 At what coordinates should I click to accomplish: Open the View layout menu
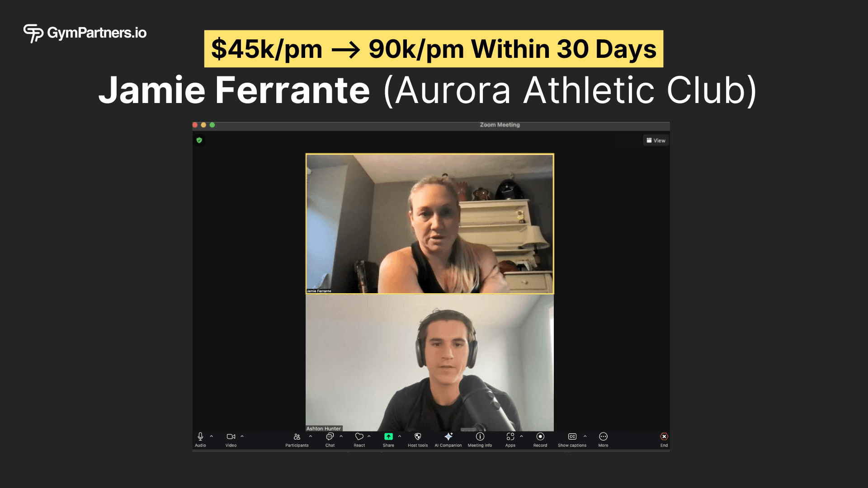coord(656,141)
